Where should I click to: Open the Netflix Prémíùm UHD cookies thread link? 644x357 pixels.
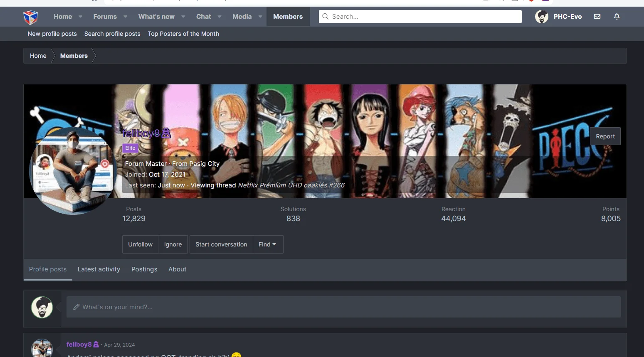coord(291,185)
